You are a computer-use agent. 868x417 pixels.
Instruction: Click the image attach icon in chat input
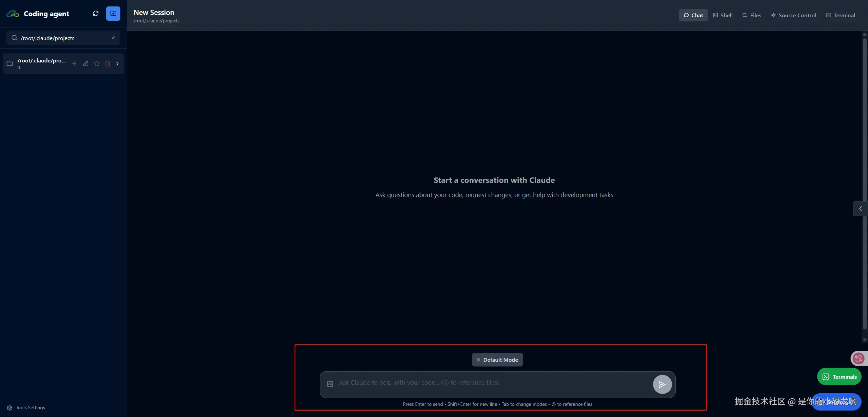(330, 384)
